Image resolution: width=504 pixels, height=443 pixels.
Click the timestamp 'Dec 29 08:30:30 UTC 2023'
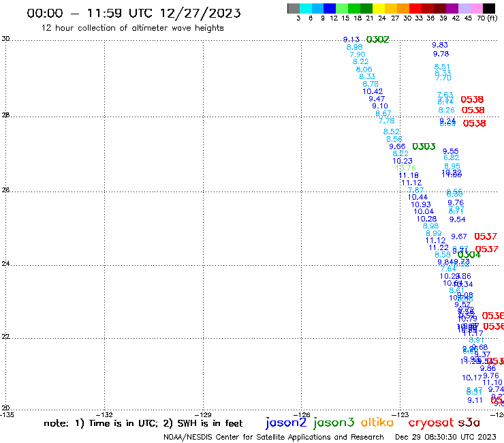tap(445, 437)
